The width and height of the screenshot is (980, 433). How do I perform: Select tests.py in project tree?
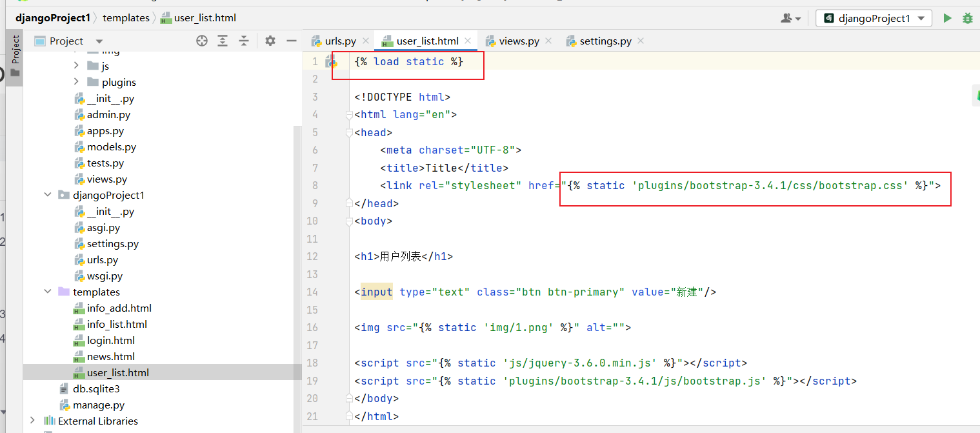pyautogui.click(x=105, y=163)
